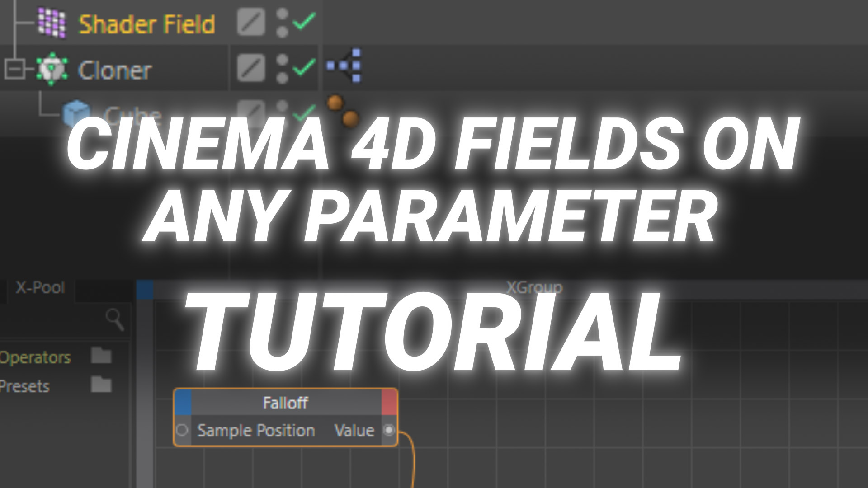
Task: Click the X-Pool search magnifier icon
Action: (x=114, y=319)
